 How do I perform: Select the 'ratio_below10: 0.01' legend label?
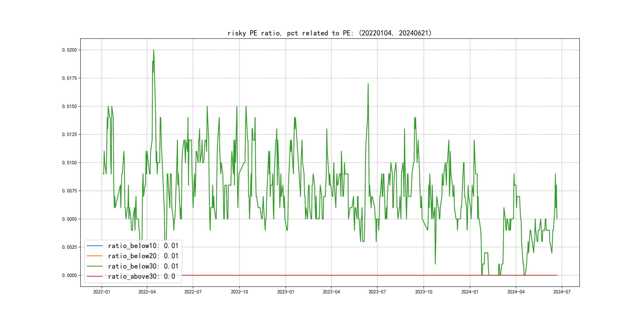(143, 246)
